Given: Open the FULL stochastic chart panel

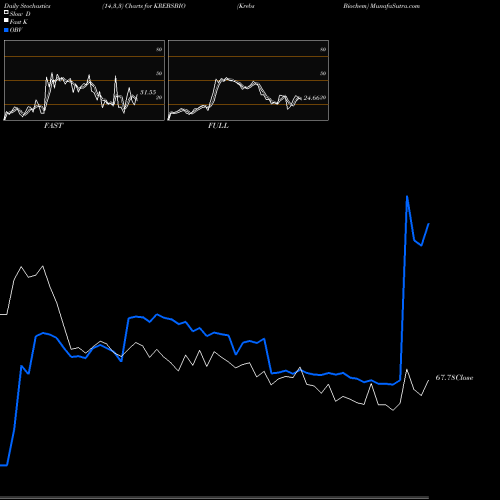Looking at the screenshot, I should coord(248,80).
